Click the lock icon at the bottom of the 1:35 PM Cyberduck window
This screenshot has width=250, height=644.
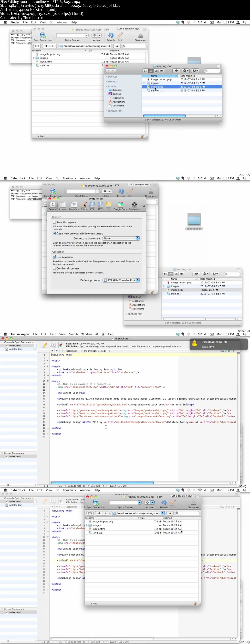point(195,604)
